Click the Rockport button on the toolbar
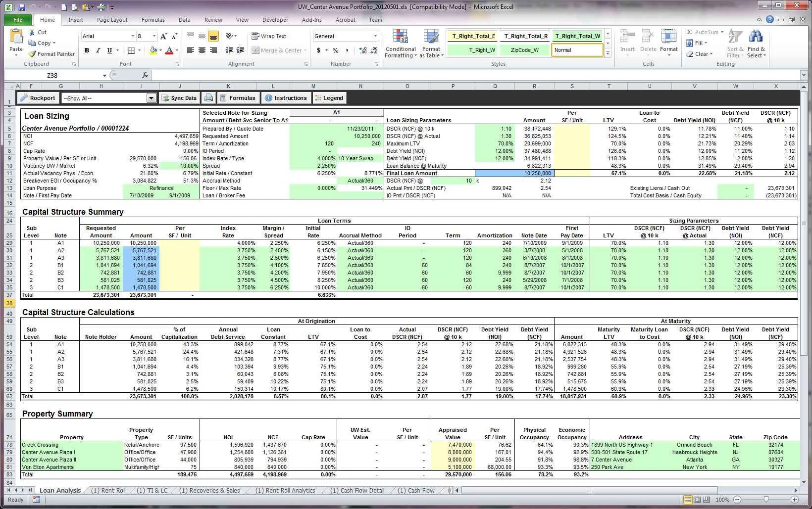Image resolution: width=812 pixels, height=509 pixels. pyautogui.click(x=38, y=97)
